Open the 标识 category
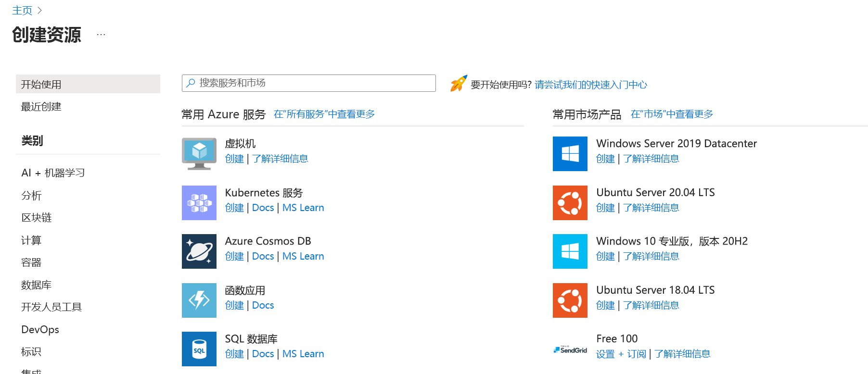This screenshot has width=868, height=374. coord(31,352)
